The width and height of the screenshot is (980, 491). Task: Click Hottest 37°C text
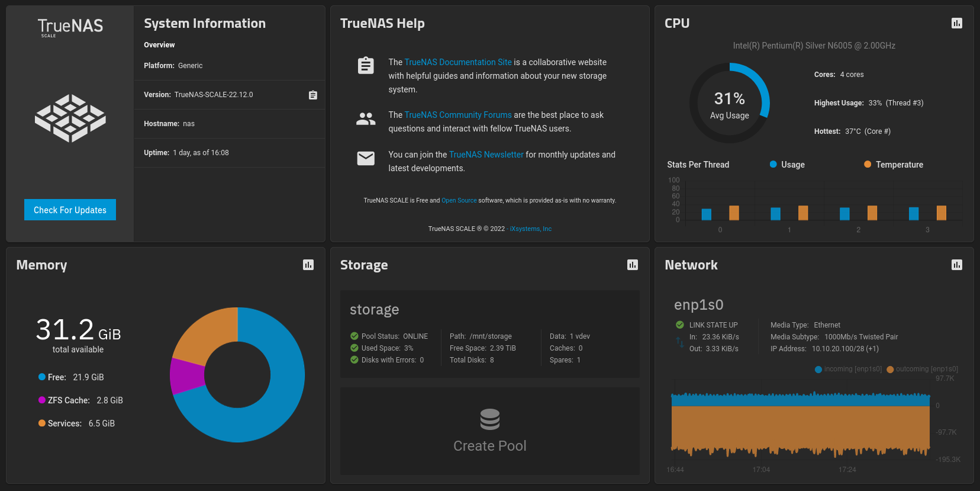(852, 131)
